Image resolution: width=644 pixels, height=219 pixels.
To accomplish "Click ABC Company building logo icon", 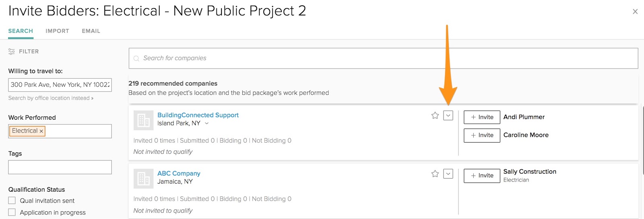I will (143, 178).
